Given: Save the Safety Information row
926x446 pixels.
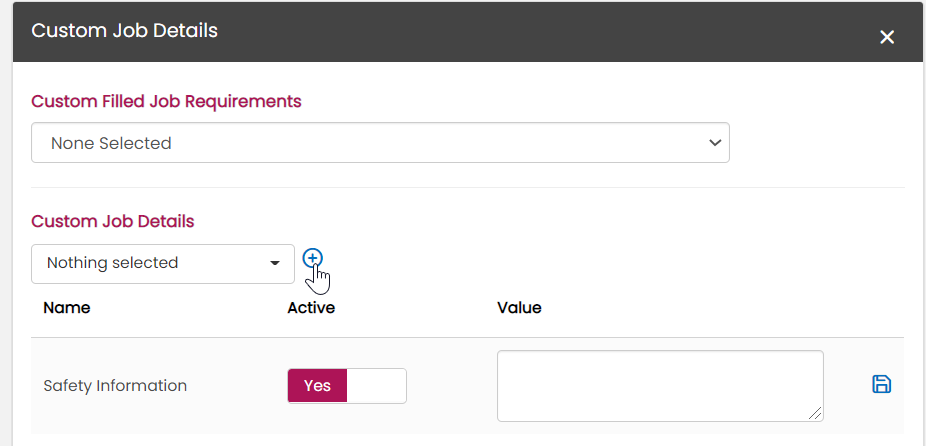Looking at the screenshot, I should point(881,384).
